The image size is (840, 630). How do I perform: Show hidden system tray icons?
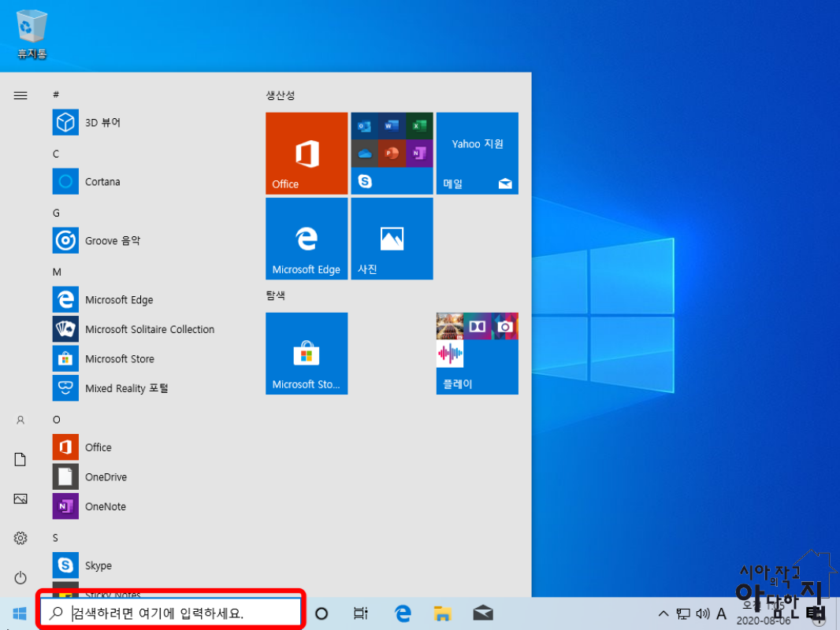coord(663,613)
